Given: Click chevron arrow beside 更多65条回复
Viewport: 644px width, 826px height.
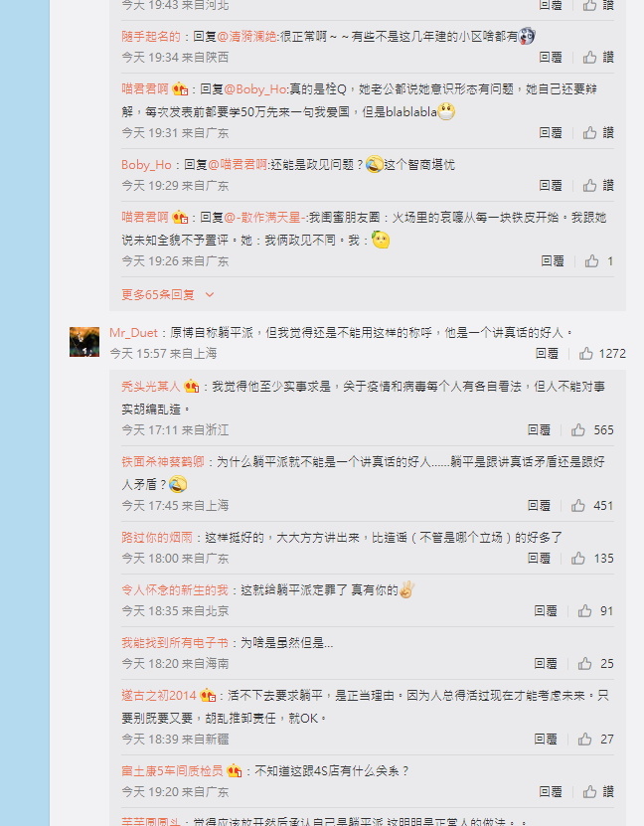Looking at the screenshot, I should [x=210, y=294].
